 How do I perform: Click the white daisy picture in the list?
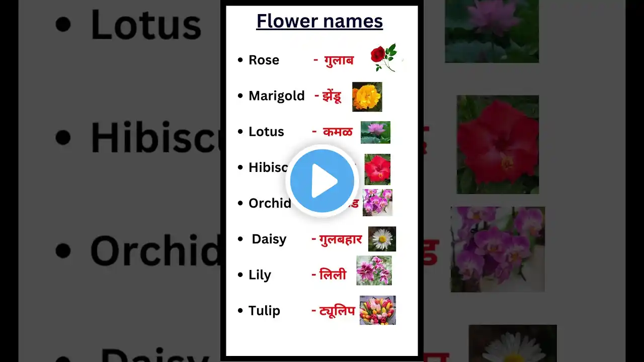382,239
